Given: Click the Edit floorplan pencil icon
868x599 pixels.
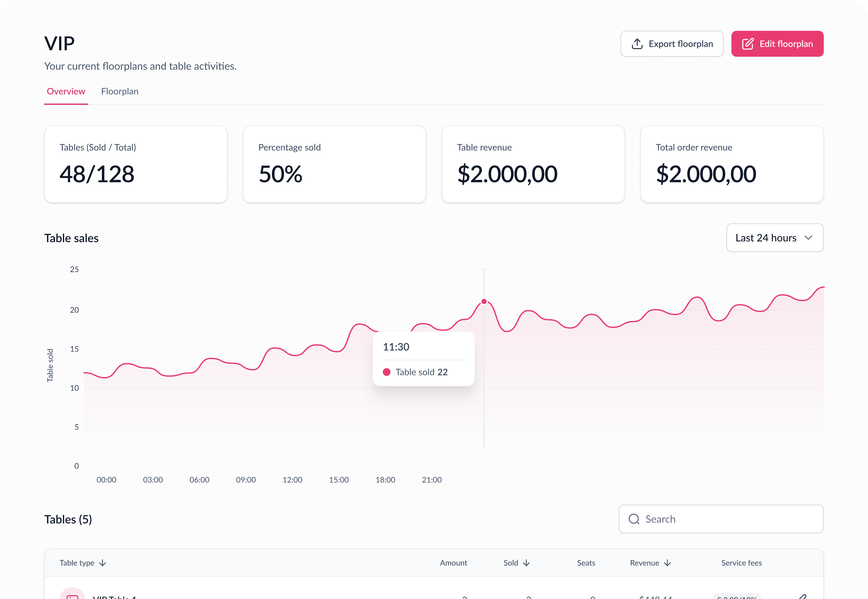Looking at the screenshot, I should tap(748, 44).
